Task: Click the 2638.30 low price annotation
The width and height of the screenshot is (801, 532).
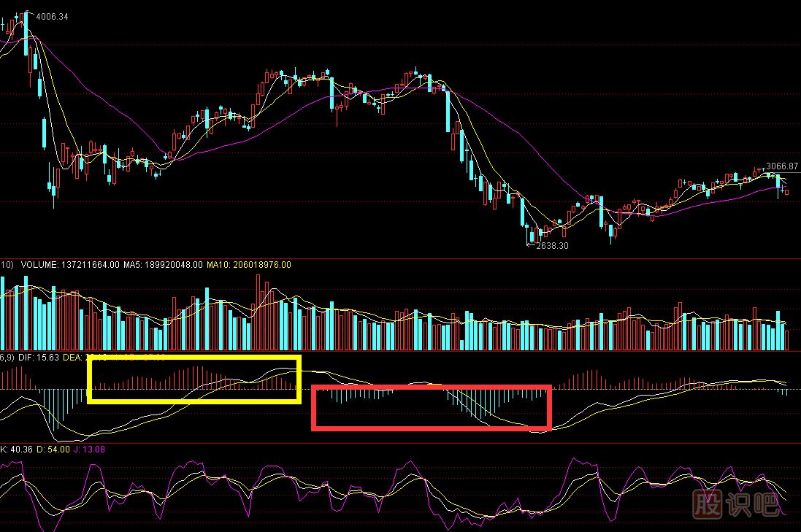Action: pyautogui.click(x=553, y=247)
